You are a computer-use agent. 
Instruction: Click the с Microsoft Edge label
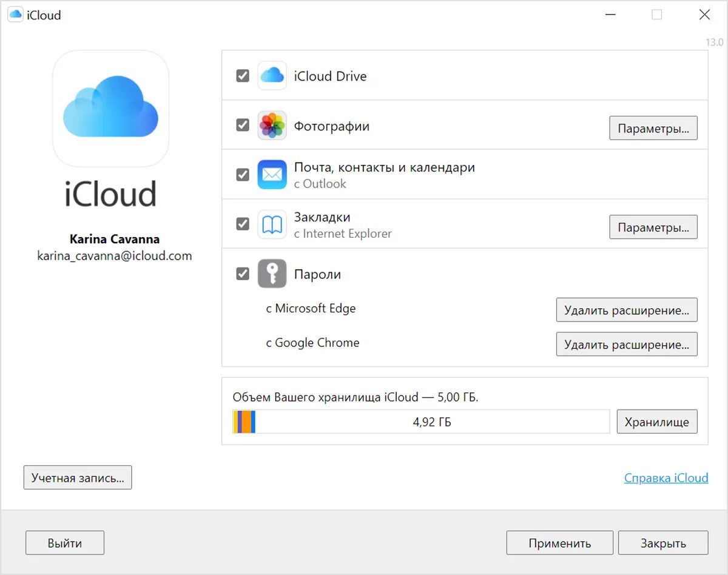(311, 308)
